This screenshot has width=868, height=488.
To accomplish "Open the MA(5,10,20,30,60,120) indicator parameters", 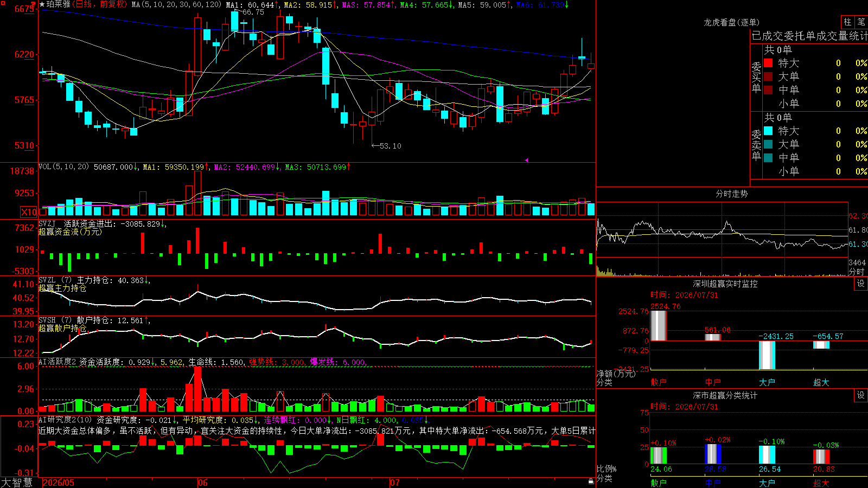I will 177,4.
